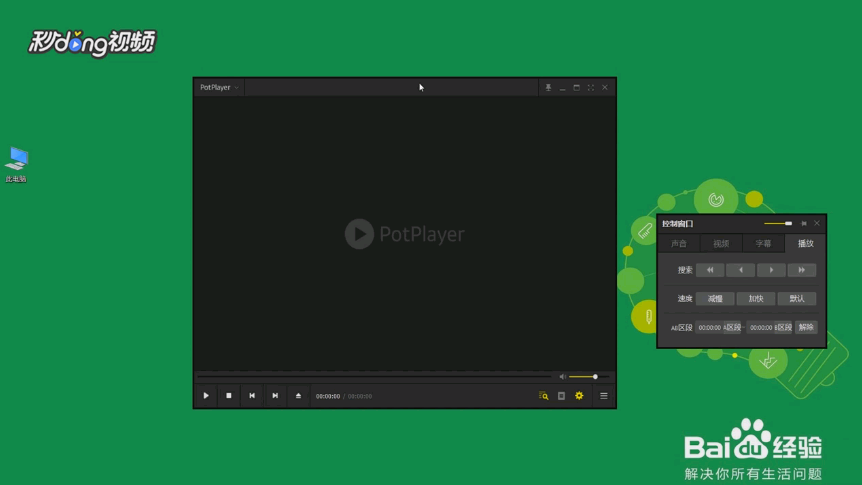Screen dimensions: 862x485
Task: Click 解除 to clear the AB section
Action: point(806,327)
